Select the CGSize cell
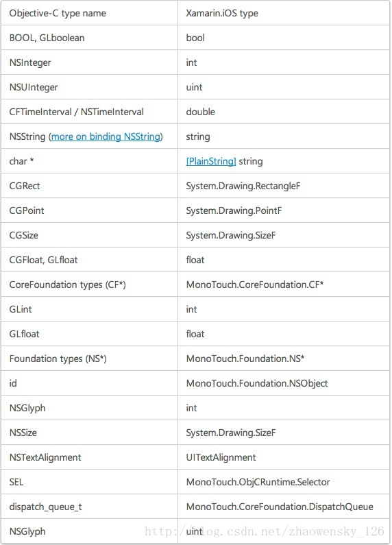 point(89,235)
